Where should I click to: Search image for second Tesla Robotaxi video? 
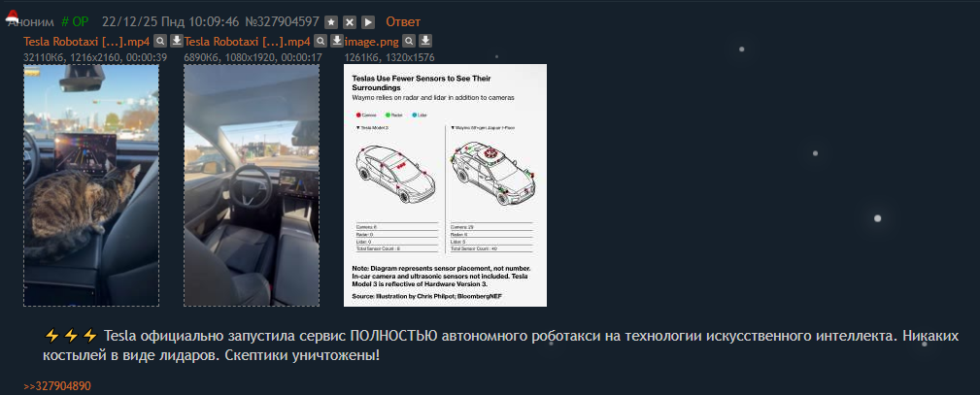point(320,42)
